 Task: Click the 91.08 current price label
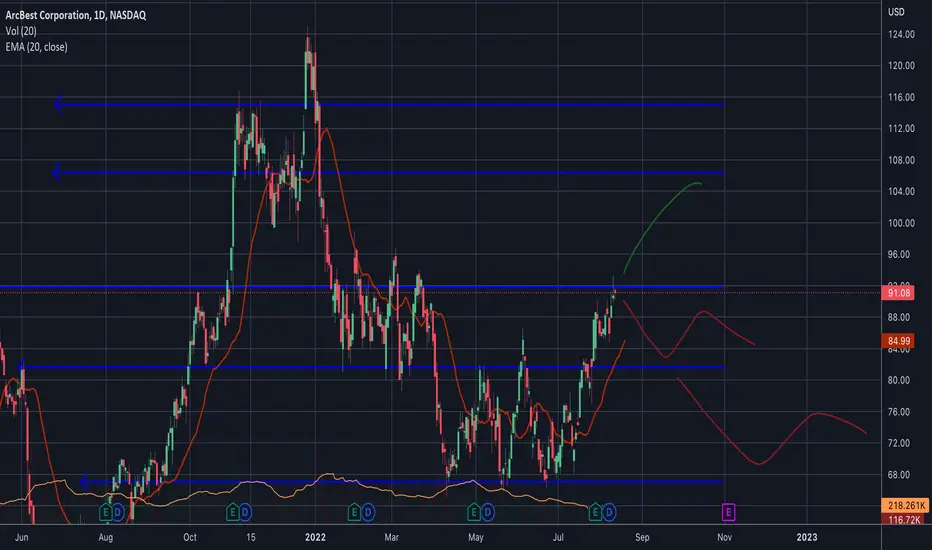coord(899,293)
